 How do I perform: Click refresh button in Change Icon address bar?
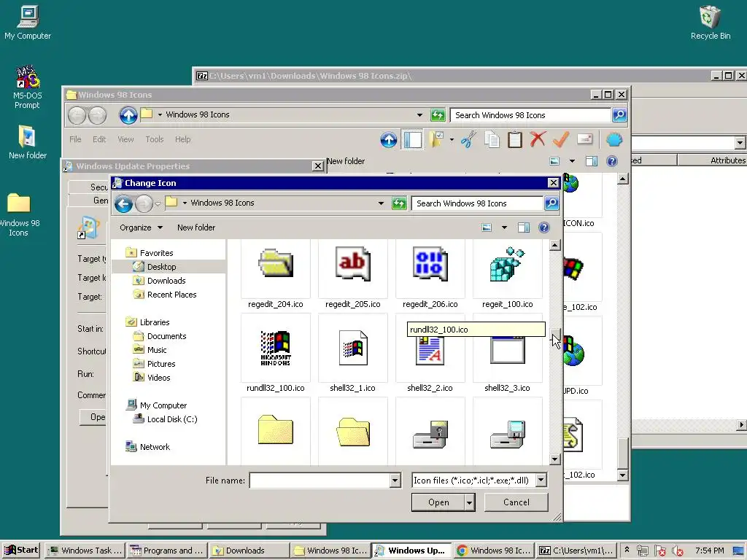click(399, 203)
